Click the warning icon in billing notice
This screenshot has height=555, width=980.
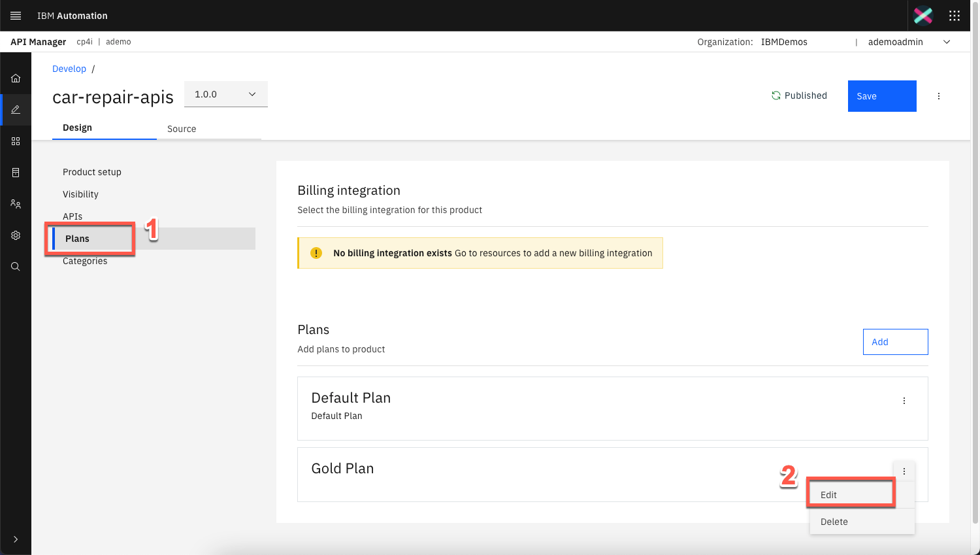[x=316, y=253]
